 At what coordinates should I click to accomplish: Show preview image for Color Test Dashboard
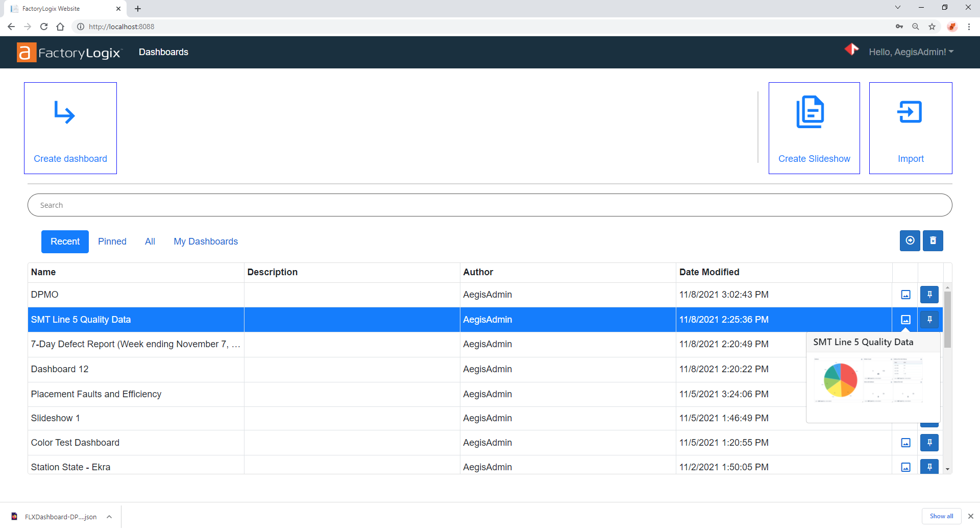(905, 443)
